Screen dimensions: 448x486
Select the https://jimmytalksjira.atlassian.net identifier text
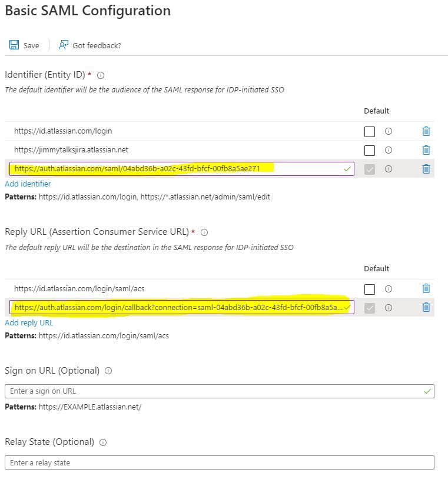pyautogui.click(x=71, y=149)
